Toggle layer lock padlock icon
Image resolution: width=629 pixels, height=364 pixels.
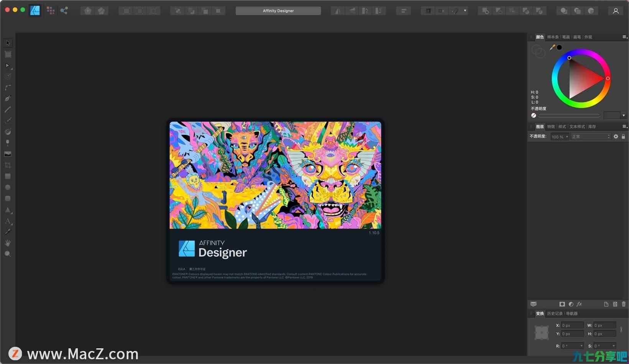pyautogui.click(x=623, y=136)
